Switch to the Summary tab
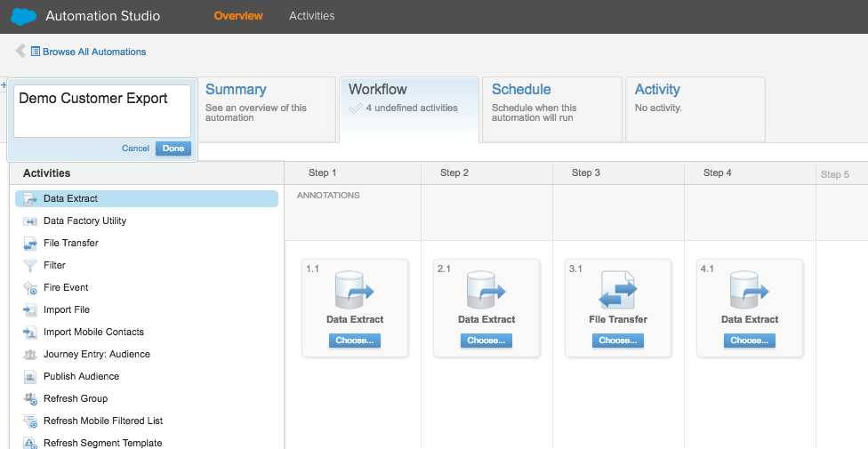The height and width of the screenshot is (449, 868). click(x=266, y=109)
